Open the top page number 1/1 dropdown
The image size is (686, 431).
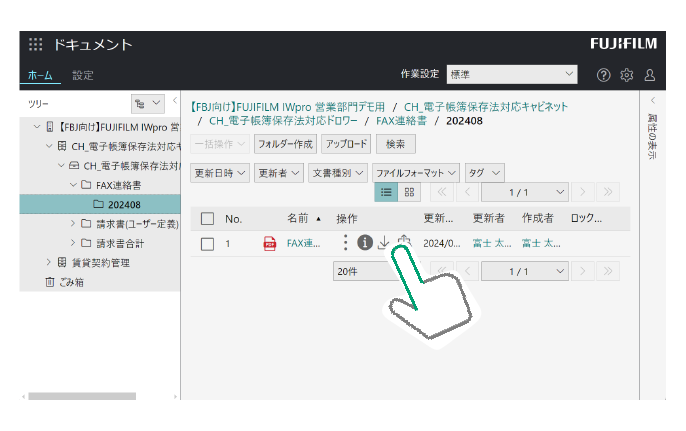525,192
